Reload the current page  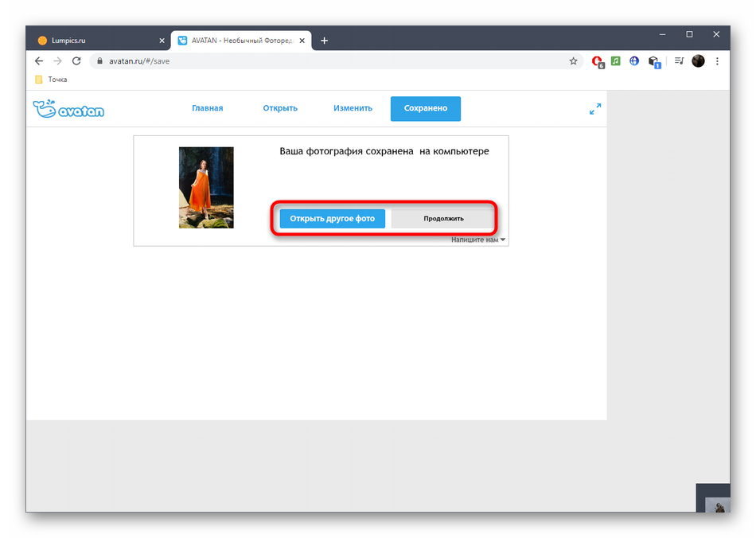tap(76, 61)
